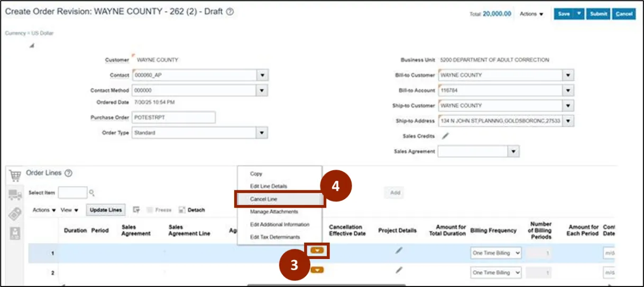Expand the Ship-to Customer dropdown

click(x=568, y=106)
